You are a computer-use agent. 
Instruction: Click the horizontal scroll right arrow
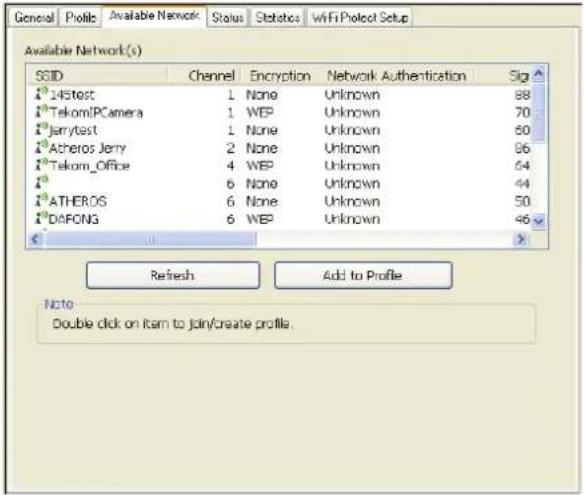tap(521, 239)
